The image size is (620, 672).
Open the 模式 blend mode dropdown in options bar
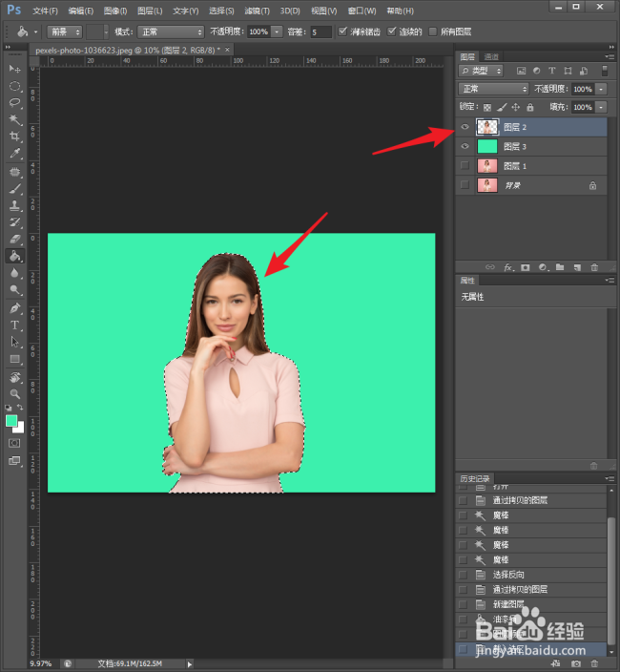(x=171, y=31)
